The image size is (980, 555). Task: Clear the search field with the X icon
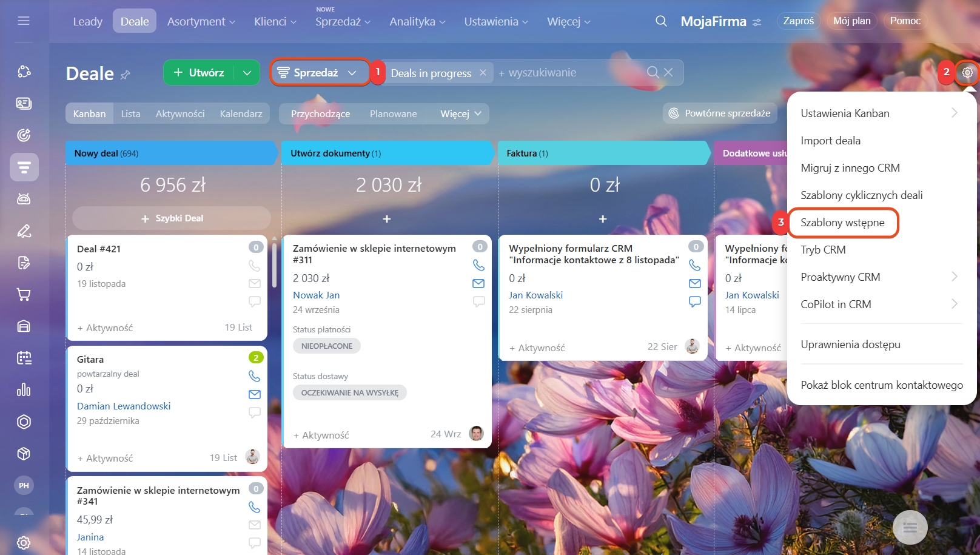tap(668, 72)
